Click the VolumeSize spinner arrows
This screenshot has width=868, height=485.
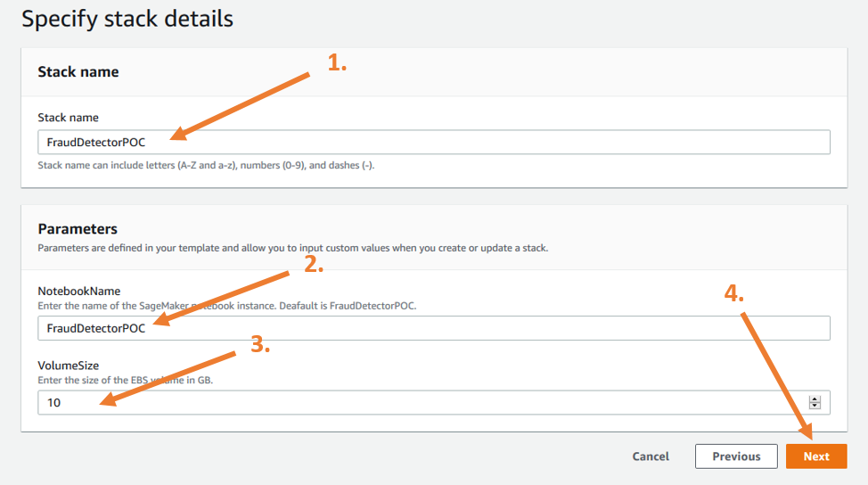click(815, 402)
